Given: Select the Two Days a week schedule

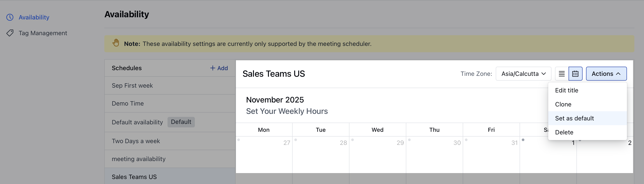Looking at the screenshot, I should pyautogui.click(x=136, y=141).
